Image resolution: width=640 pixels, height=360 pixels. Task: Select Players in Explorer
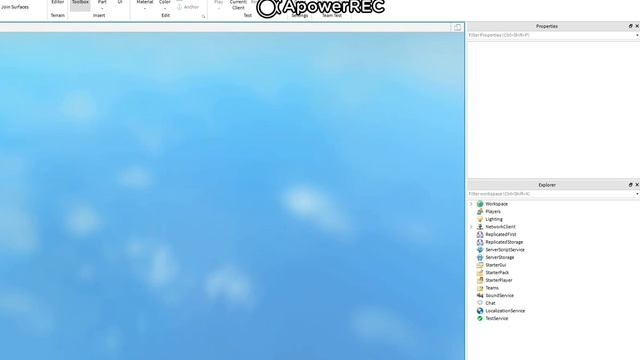click(493, 211)
